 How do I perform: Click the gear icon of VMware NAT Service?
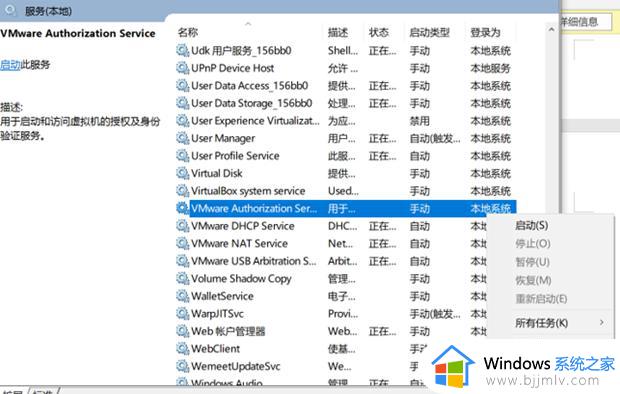(x=182, y=243)
